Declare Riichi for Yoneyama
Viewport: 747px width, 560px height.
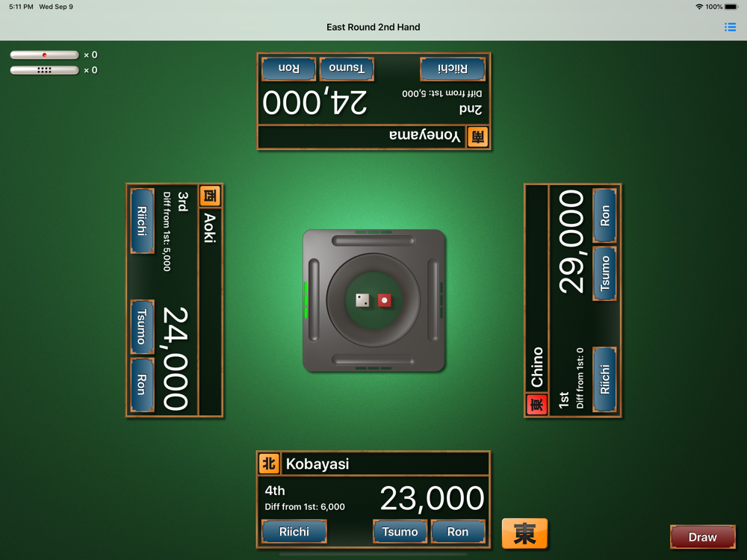pyautogui.click(x=453, y=69)
